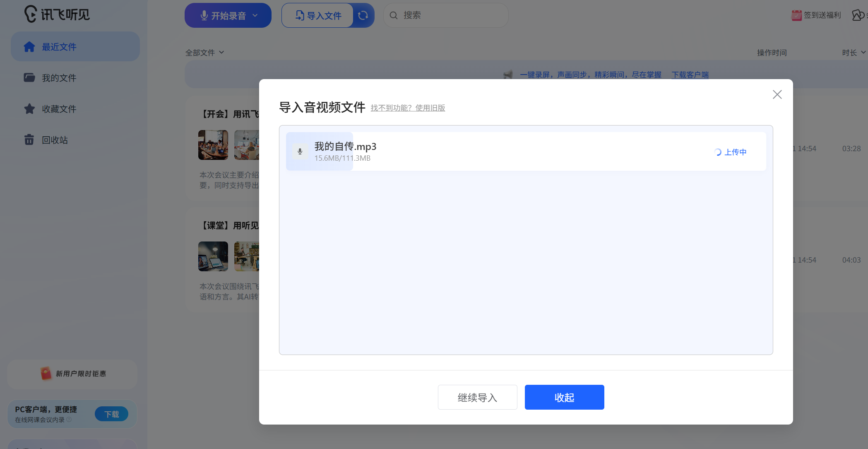Open the 时长 sort dropdown
Screen dimensions: 868x449
853,52
